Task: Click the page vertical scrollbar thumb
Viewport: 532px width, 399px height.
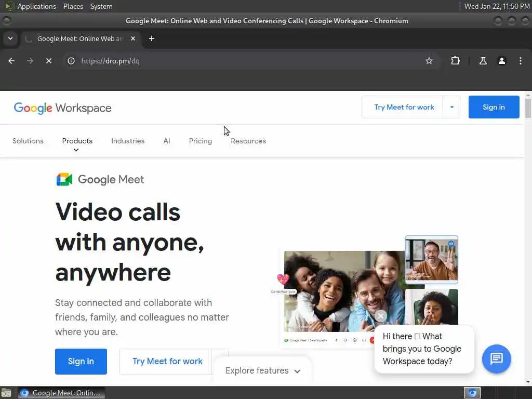Action: tap(528, 108)
